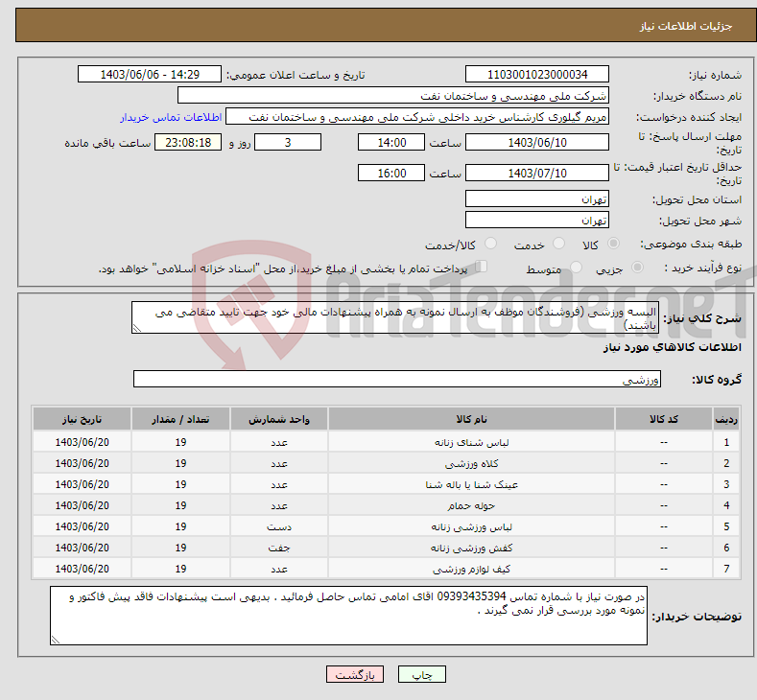
Task: Click the buyer organization name field
Action: [x=393, y=96]
